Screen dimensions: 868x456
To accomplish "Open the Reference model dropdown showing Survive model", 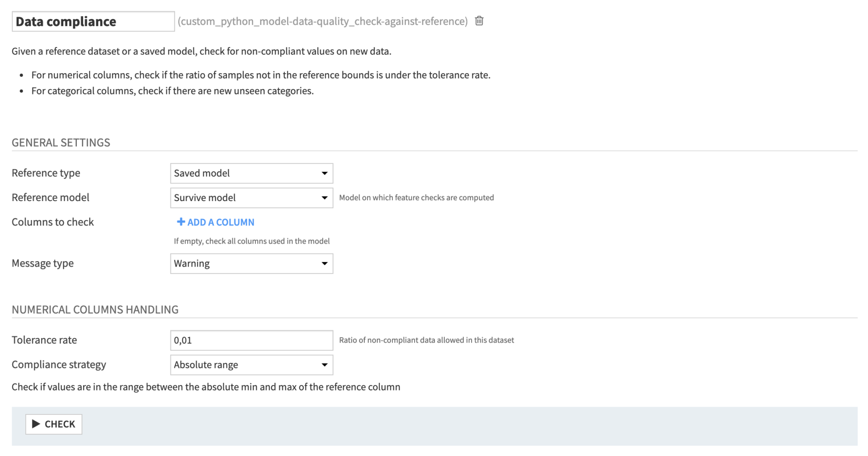I will pyautogui.click(x=251, y=197).
